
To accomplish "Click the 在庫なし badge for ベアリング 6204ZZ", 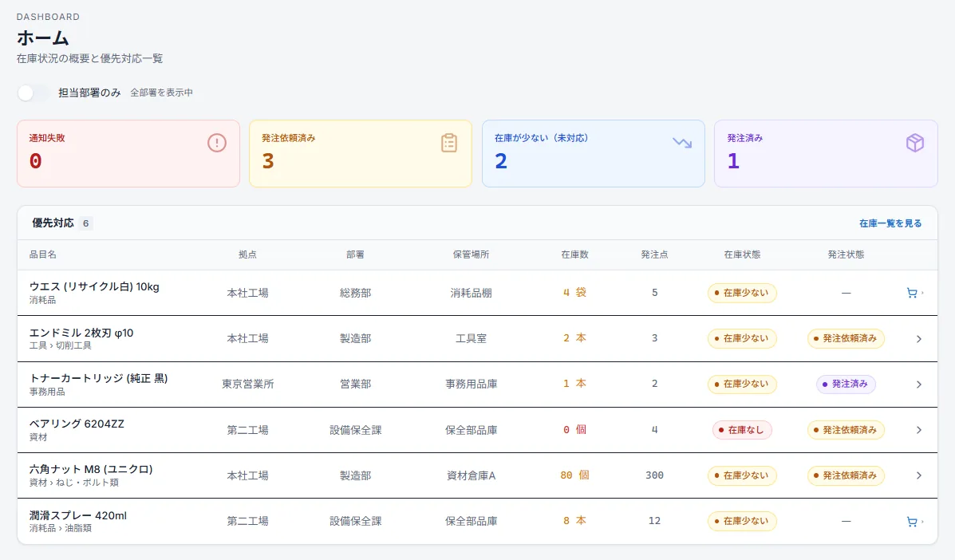I will click(742, 430).
